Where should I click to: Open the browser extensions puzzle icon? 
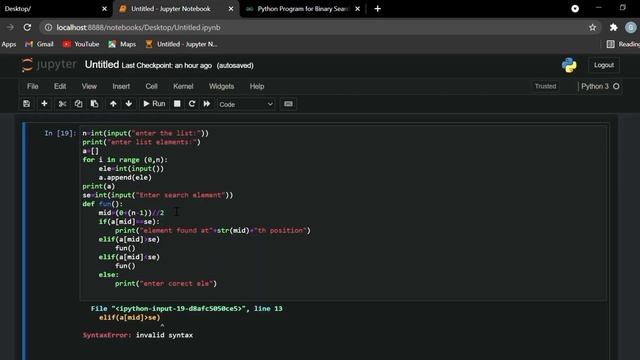[613, 27]
